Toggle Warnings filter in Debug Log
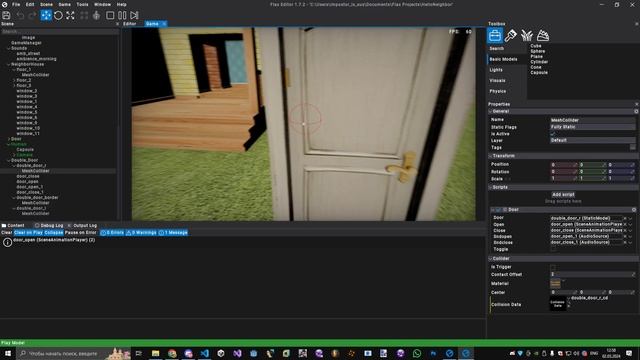Image resolution: width=640 pixels, height=360 pixels. click(x=141, y=233)
